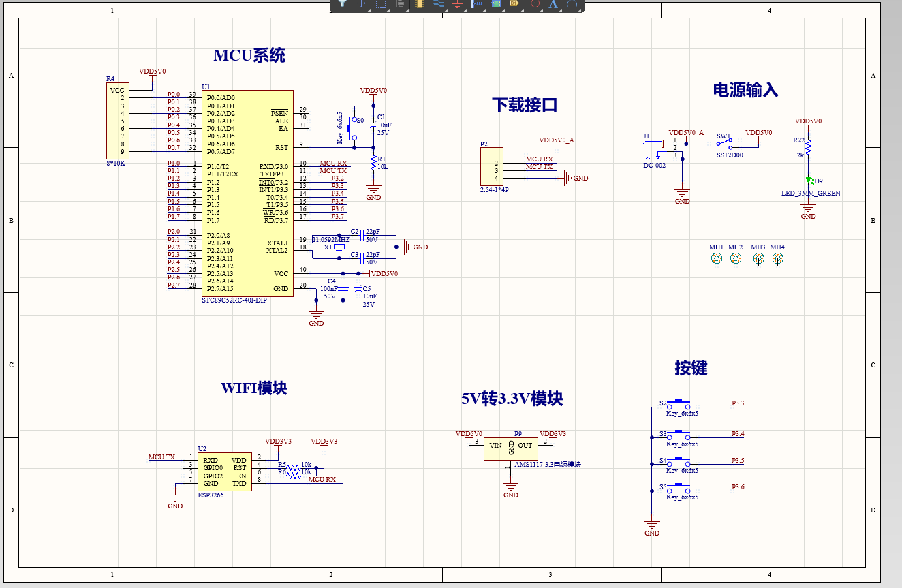
Task: Select the move objects crosshair tool
Action: pos(361,3)
